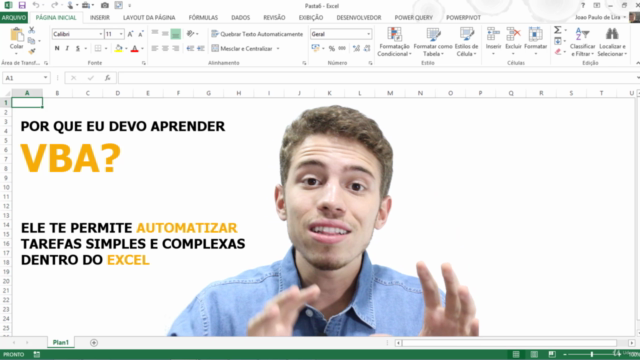Increase font size with larger A icon
The height and width of the screenshot is (360, 640).
coord(130,34)
